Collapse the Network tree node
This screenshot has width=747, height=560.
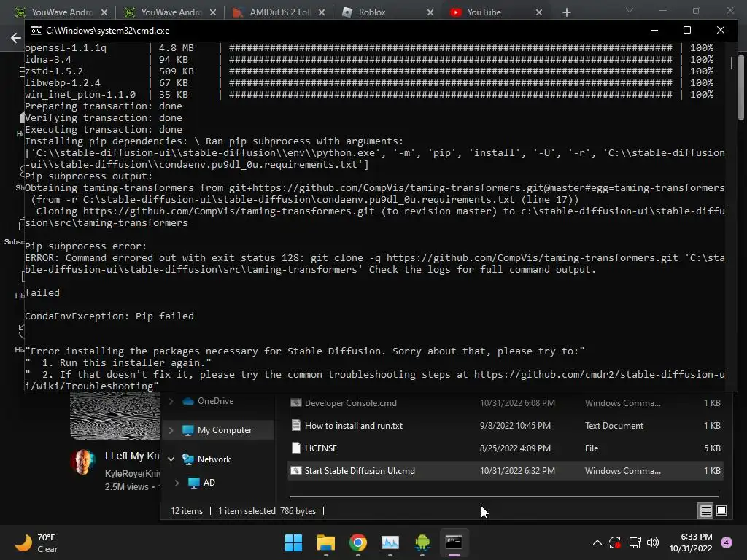tap(171, 459)
